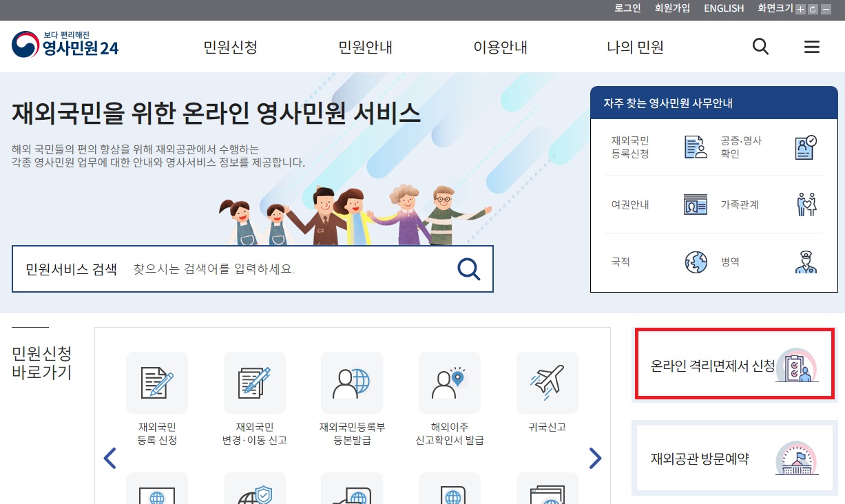
Task: Click the 재외국민을 위한 온라인 영사민원 서비스 headline
Action: pyautogui.click(x=216, y=113)
